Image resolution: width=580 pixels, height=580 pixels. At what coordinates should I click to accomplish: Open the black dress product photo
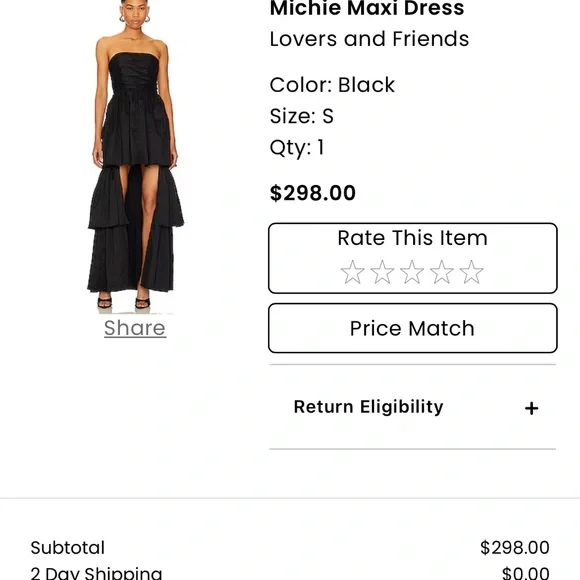click(135, 155)
